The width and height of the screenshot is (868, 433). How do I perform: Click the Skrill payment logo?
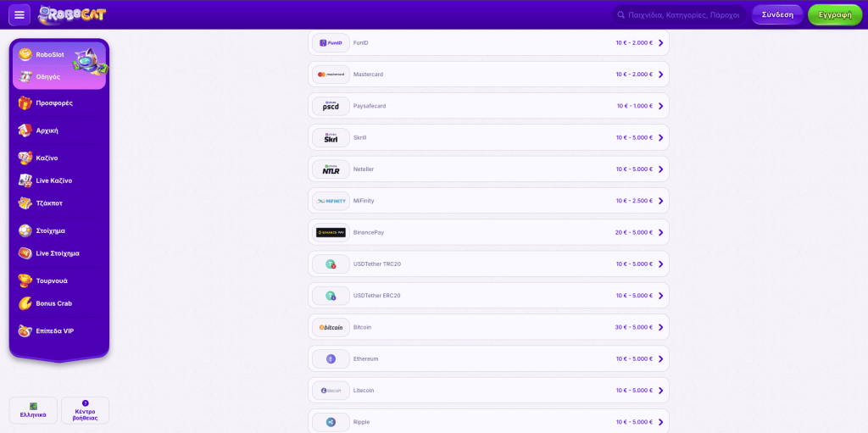pos(331,137)
